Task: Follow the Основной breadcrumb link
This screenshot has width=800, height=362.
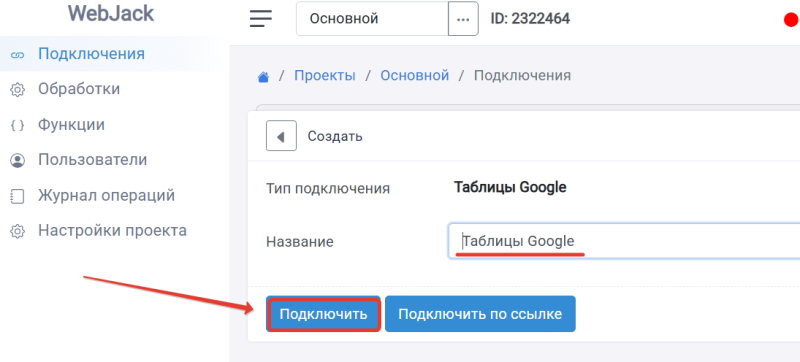Action: 415,75
